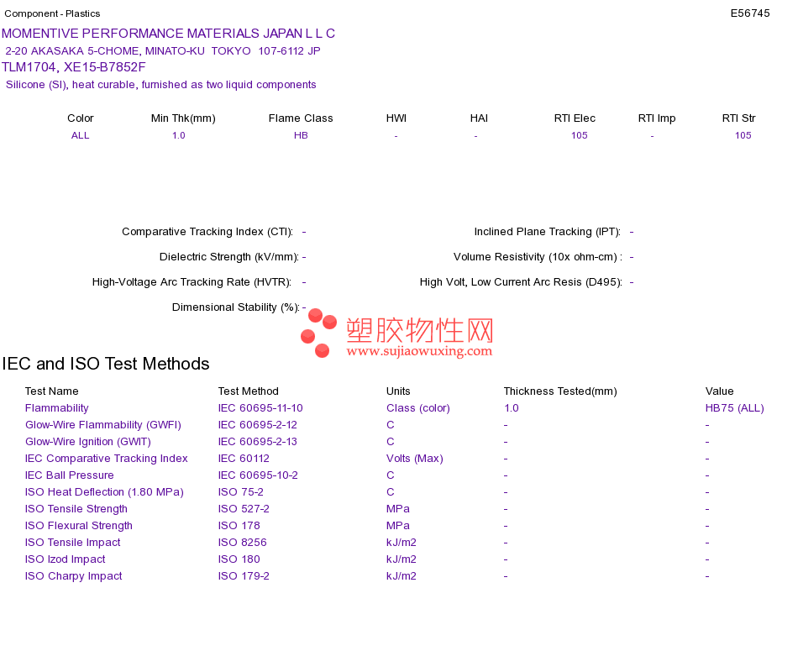This screenshot has height=672, width=798.
Task: Click the 105 value under RTI Str
Action: (x=743, y=135)
